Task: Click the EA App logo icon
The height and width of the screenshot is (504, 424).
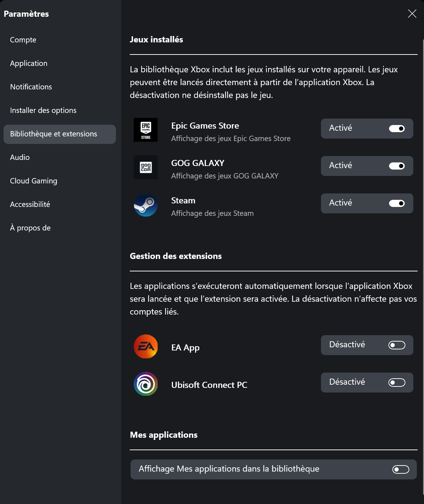Action: point(145,347)
